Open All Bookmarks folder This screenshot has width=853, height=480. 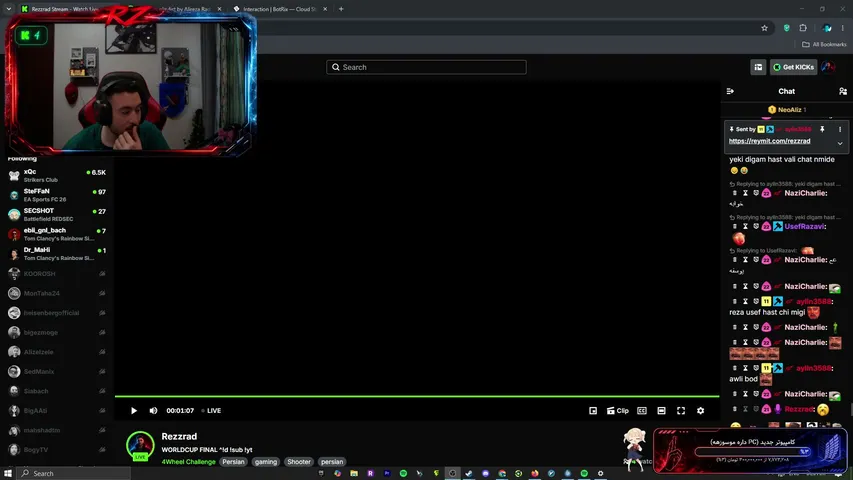pyautogui.click(x=824, y=45)
